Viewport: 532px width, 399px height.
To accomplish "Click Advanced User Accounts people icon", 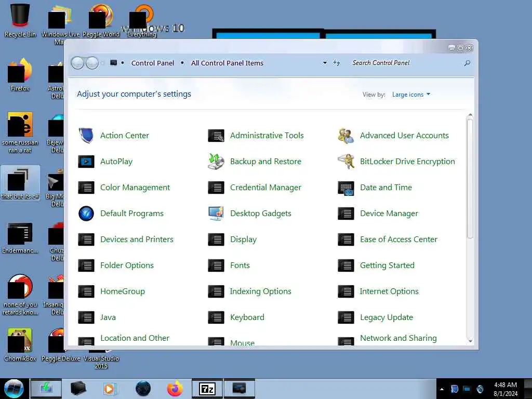I will click(346, 136).
